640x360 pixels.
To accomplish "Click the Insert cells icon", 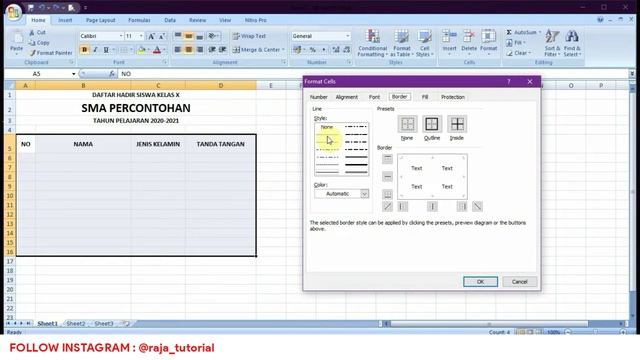I will (449, 37).
